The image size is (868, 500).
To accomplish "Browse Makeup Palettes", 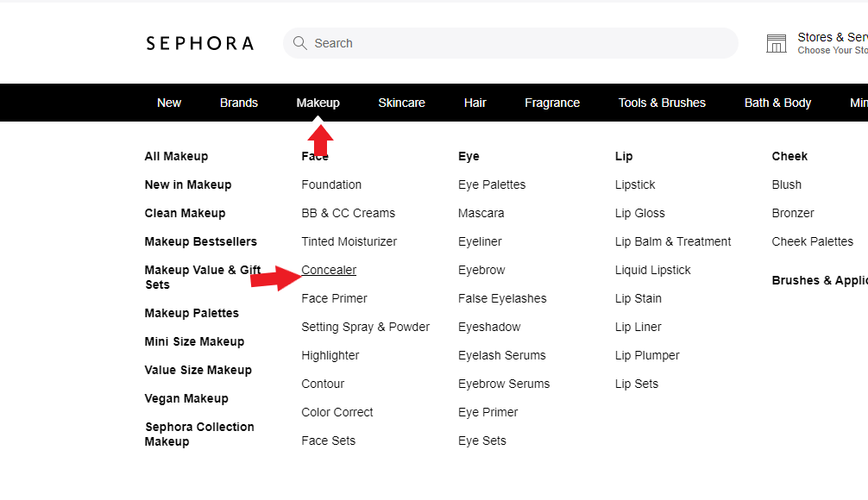I will [192, 313].
